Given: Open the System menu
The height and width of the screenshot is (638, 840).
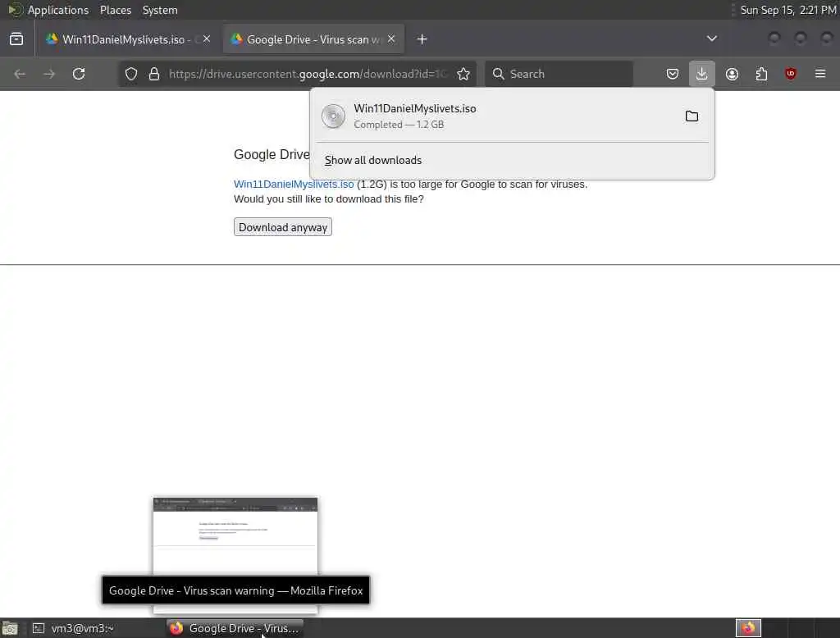Looking at the screenshot, I should (x=160, y=10).
